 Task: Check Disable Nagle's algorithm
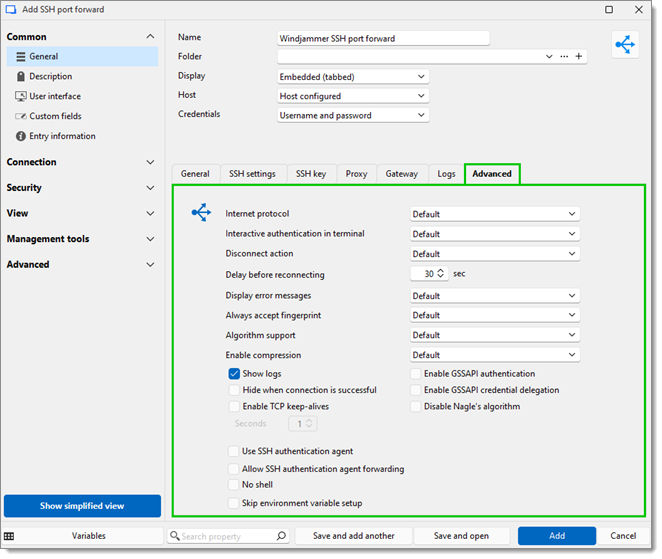point(416,407)
